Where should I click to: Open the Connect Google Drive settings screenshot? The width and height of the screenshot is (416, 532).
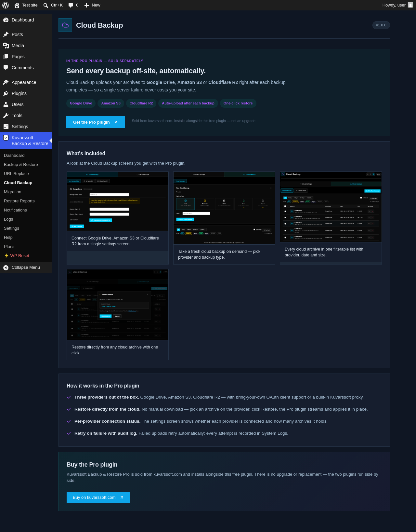(x=118, y=201)
